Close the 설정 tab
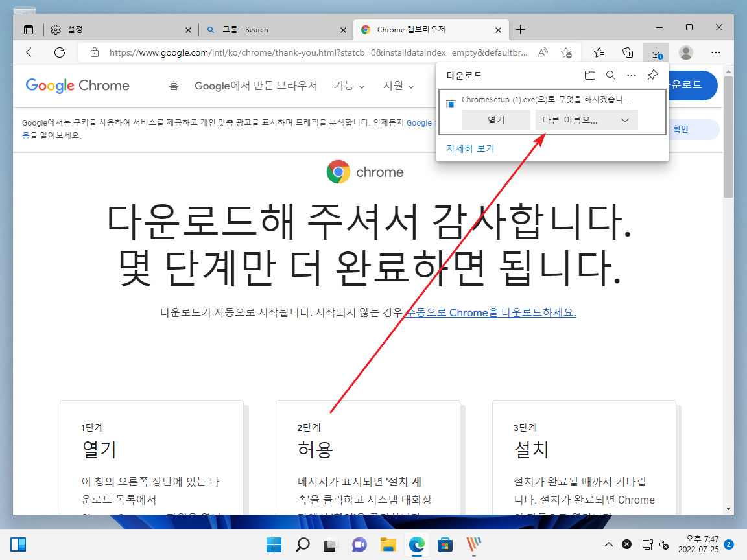Screen dimensions: 747x560 [x=188, y=30]
